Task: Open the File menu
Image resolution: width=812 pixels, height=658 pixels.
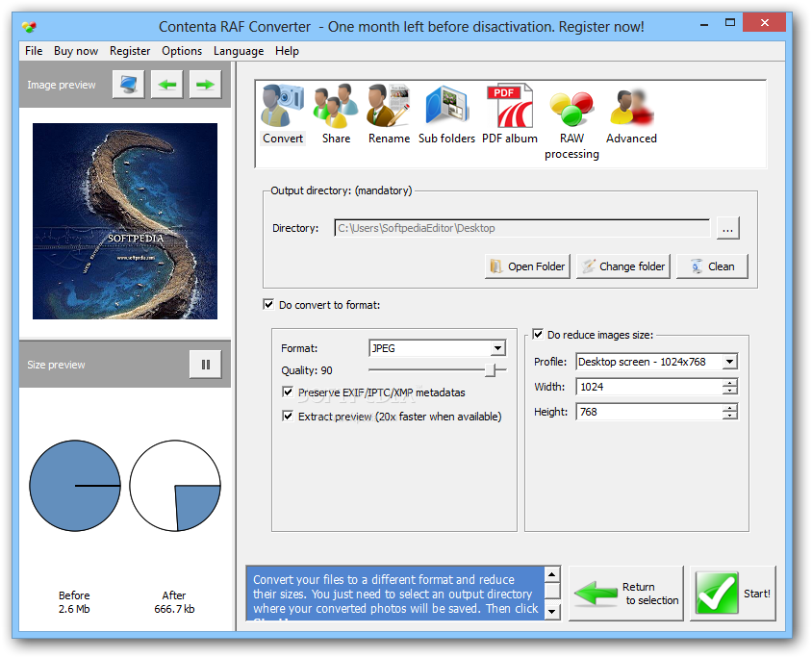Action: pyautogui.click(x=34, y=51)
